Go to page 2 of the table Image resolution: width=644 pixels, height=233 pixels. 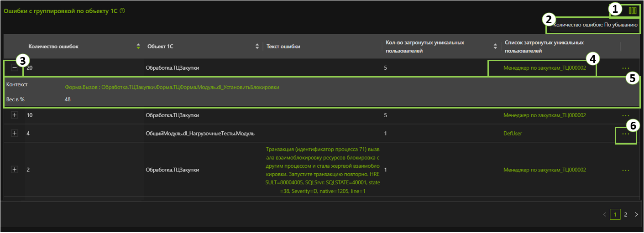pyautogui.click(x=626, y=214)
